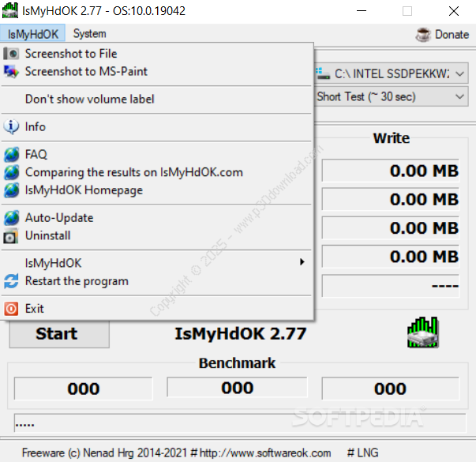476x462 pixels.
Task: Click the red Exit power icon
Action: (x=11, y=309)
